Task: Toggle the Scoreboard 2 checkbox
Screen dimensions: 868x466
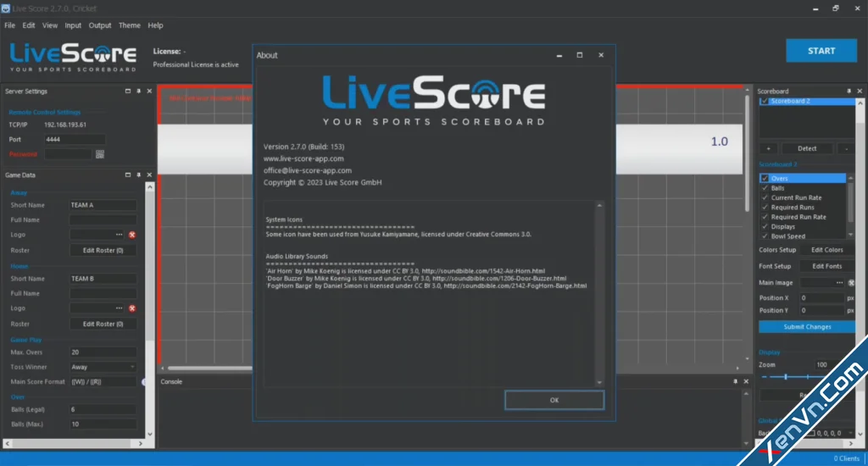Action: point(765,101)
